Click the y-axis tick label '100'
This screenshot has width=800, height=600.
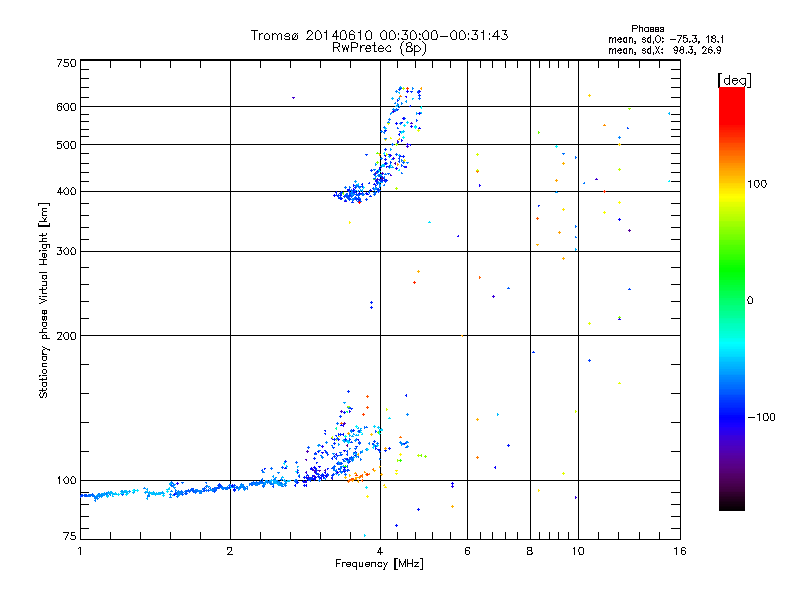(66, 480)
